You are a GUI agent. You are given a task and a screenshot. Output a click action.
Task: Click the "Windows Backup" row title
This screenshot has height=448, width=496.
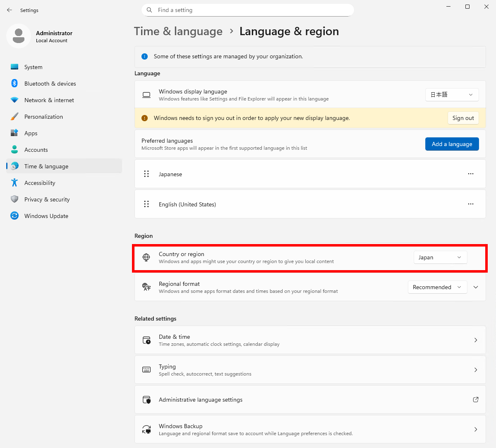pyautogui.click(x=181, y=426)
